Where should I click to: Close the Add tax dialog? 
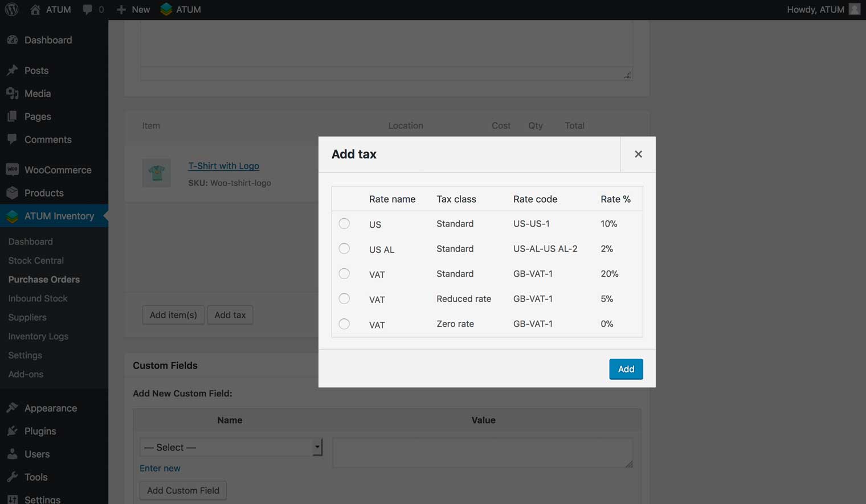click(x=638, y=154)
